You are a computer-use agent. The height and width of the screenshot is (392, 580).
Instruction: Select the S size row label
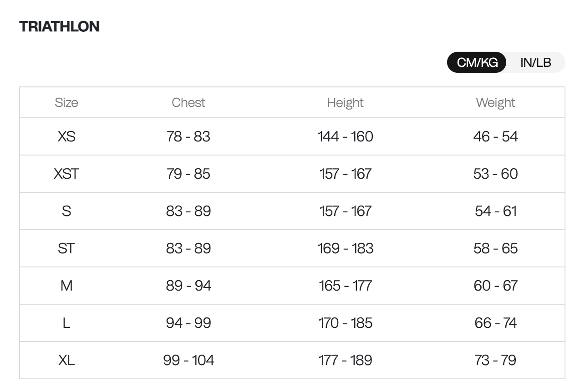click(66, 211)
